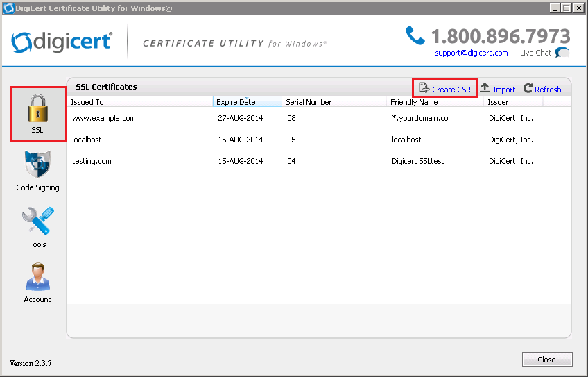This screenshot has height=377, width=588.
Task: Close window with title bar X
Action: [x=578, y=8]
